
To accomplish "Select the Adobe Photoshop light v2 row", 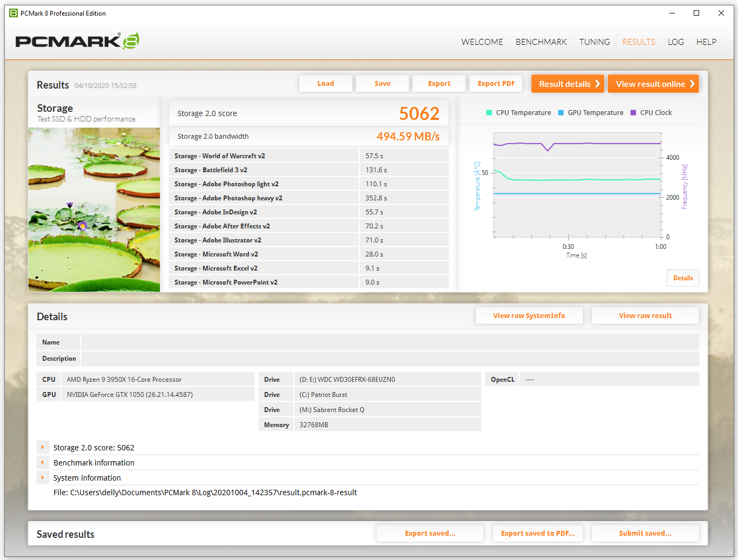I will [x=309, y=184].
